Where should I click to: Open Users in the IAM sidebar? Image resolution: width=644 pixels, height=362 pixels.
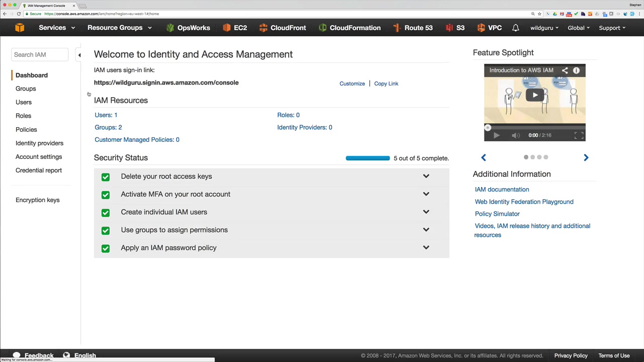(24, 102)
